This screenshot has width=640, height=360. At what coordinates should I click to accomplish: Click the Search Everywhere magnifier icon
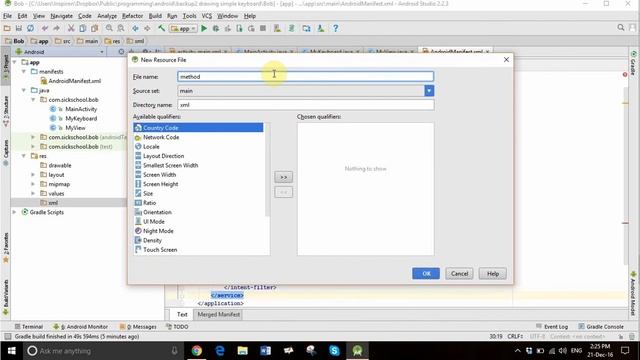point(621,27)
